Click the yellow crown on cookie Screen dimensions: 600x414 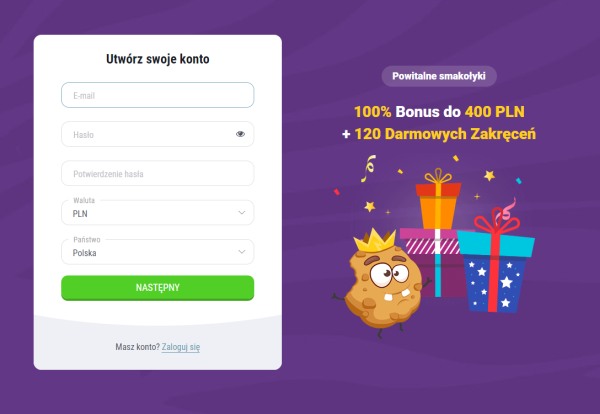coord(375,240)
